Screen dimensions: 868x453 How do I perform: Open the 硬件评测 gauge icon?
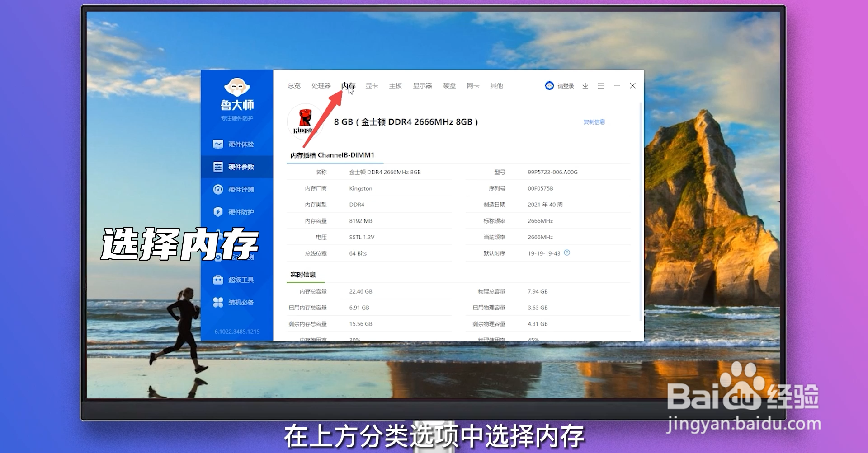pyautogui.click(x=218, y=189)
